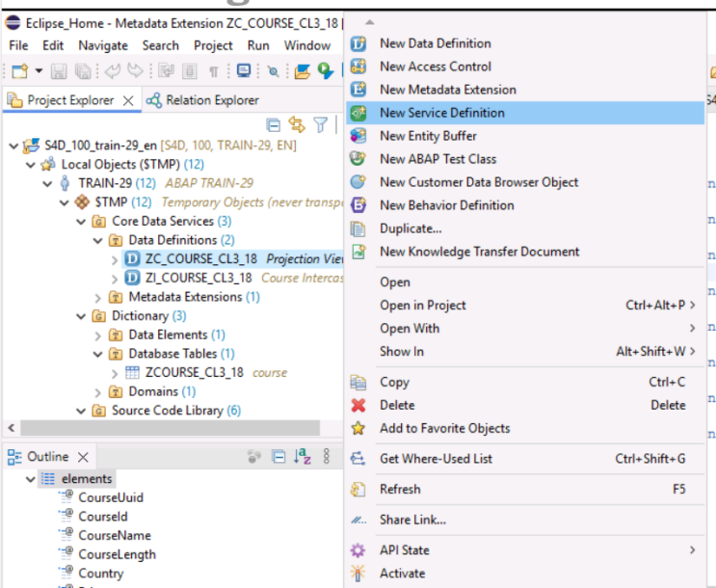Collapse All in Project Explorer
The width and height of the screenshot is (716, 588).
tap(273, 124)
